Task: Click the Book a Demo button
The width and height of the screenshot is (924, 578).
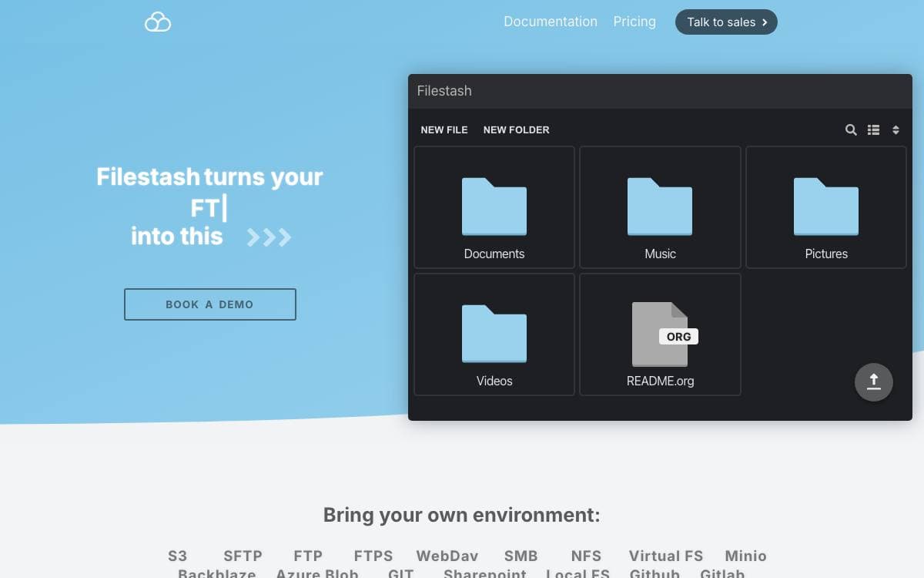Action: point(210,304)
